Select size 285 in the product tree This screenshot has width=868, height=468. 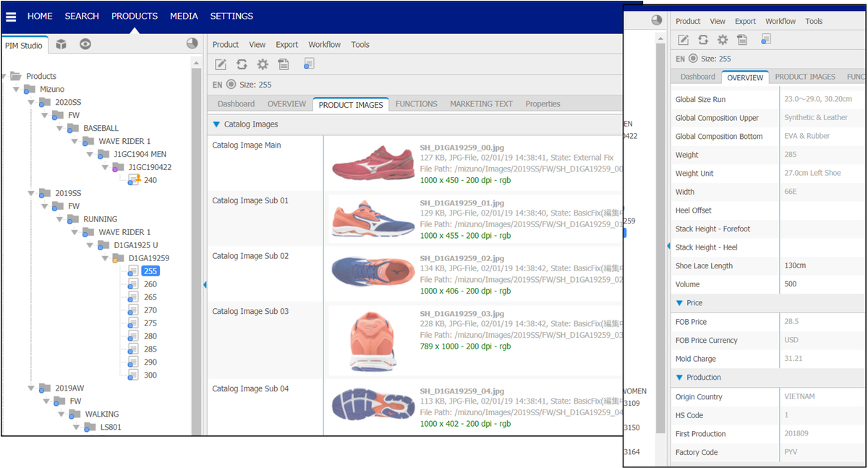(x=150, y=349)
